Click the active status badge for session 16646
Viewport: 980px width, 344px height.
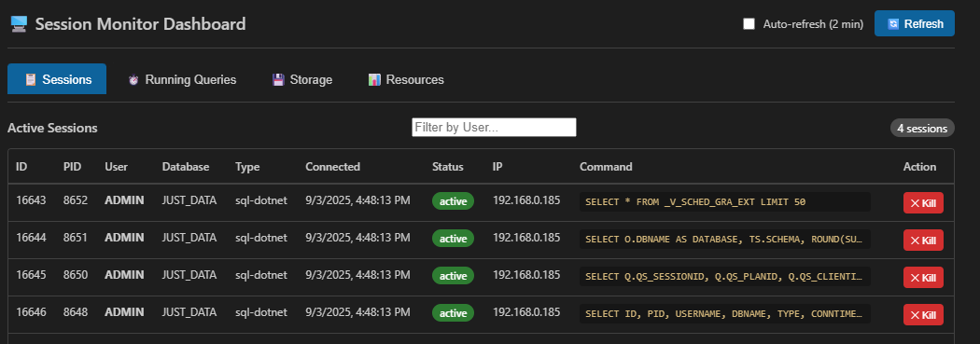click(453, 313)
